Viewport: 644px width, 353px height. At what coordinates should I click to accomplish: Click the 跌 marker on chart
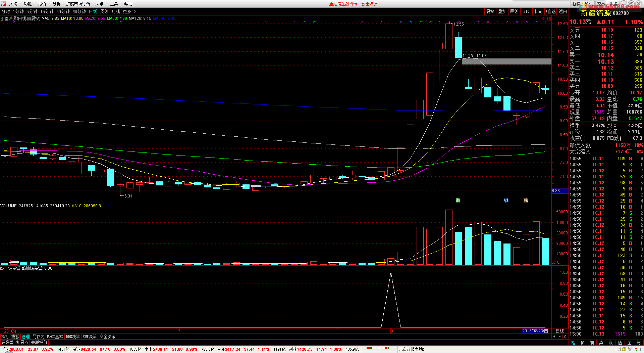[458, 200]
